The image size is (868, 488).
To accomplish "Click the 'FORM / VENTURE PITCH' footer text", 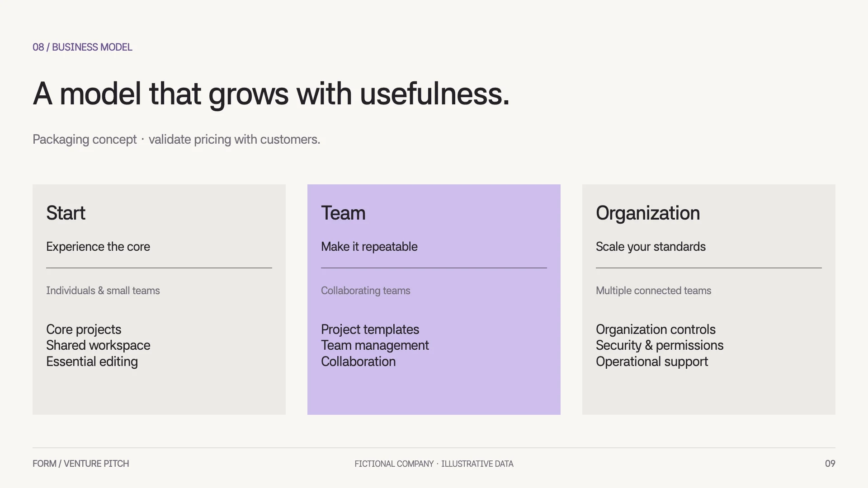I will click(x=80, y=464).
